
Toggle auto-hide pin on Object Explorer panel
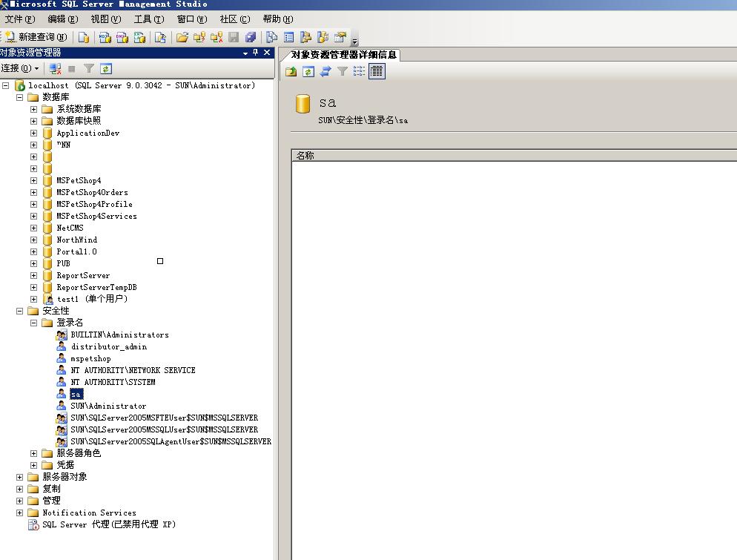[x=256, y=53]
